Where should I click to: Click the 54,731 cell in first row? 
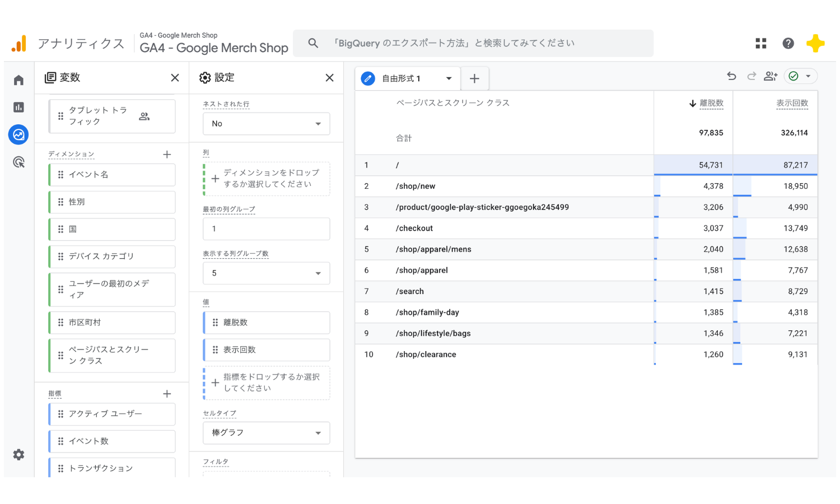tap(693, 165)
